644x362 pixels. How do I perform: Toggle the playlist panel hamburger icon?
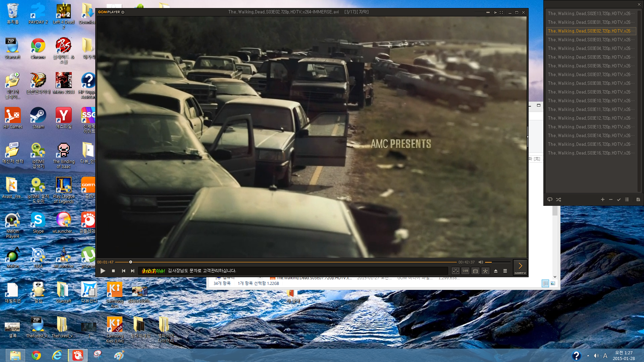505,271
